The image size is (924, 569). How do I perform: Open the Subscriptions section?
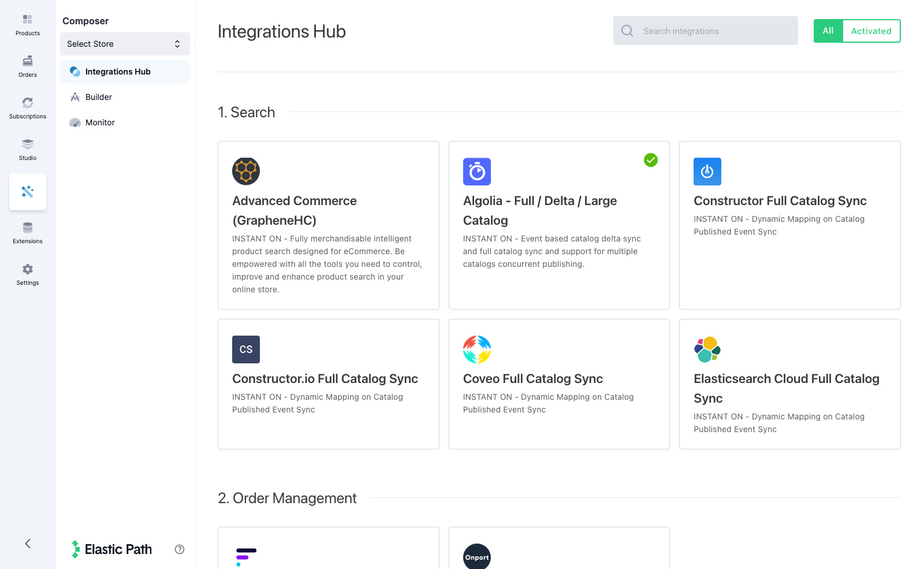click(27, 108)
